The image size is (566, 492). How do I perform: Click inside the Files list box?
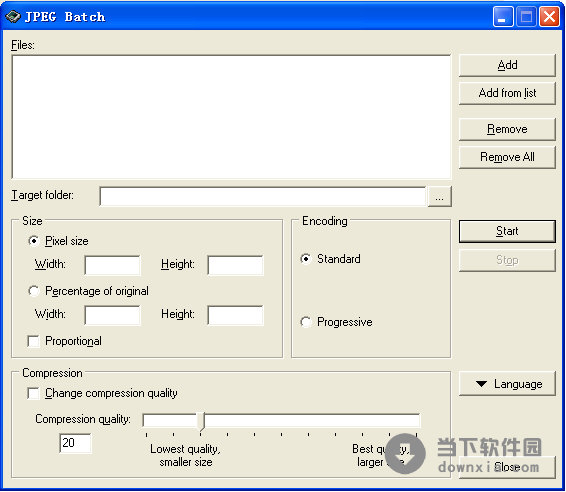[x=231, y=117]
